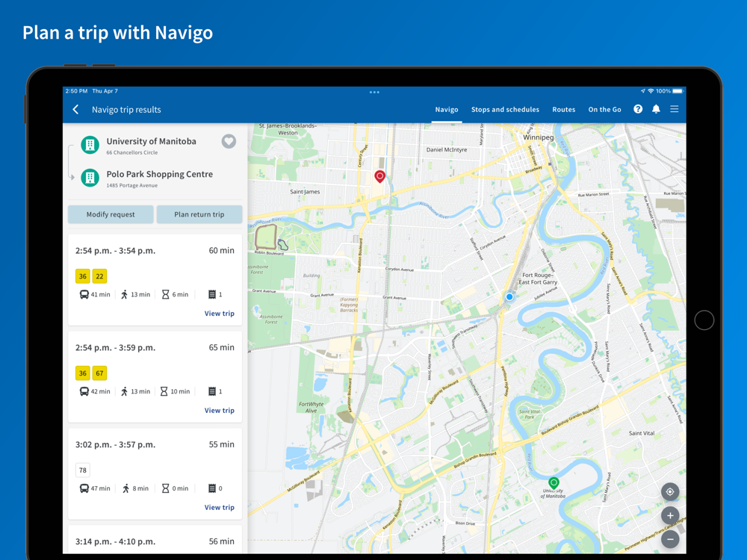Click the 66 Chancellors Circle address
Image resolution: width=747 pixels, height=560 pixels.
click(132, 153)
